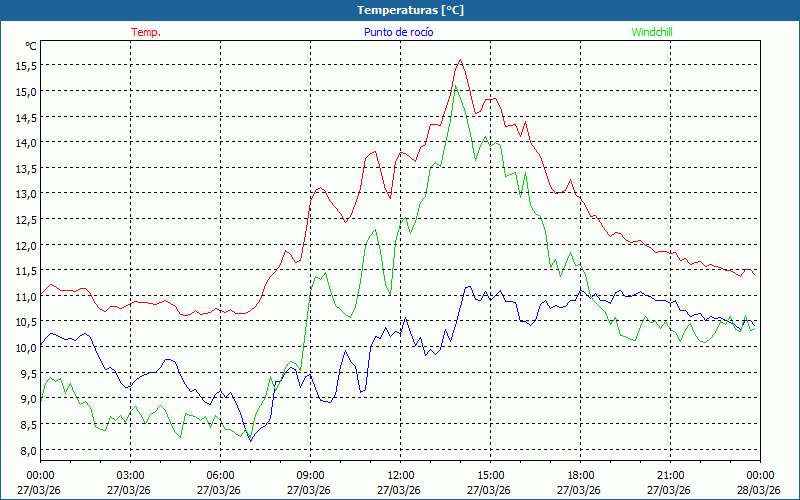This screenshot has width=800, height=500.
Task: Select the red Temp. legend label
Action: (x=146, y=32)
